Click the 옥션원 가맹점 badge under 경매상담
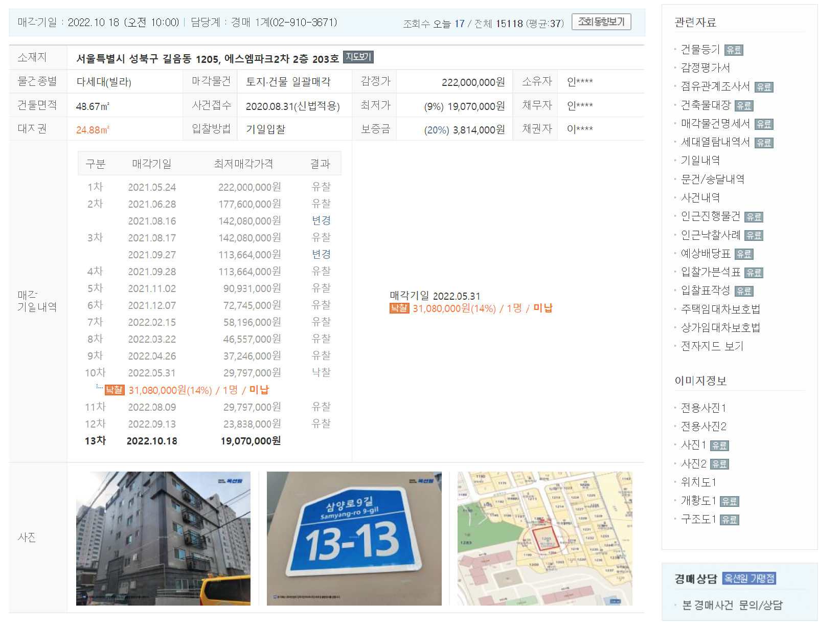840x624 pixels. [750, 578]
